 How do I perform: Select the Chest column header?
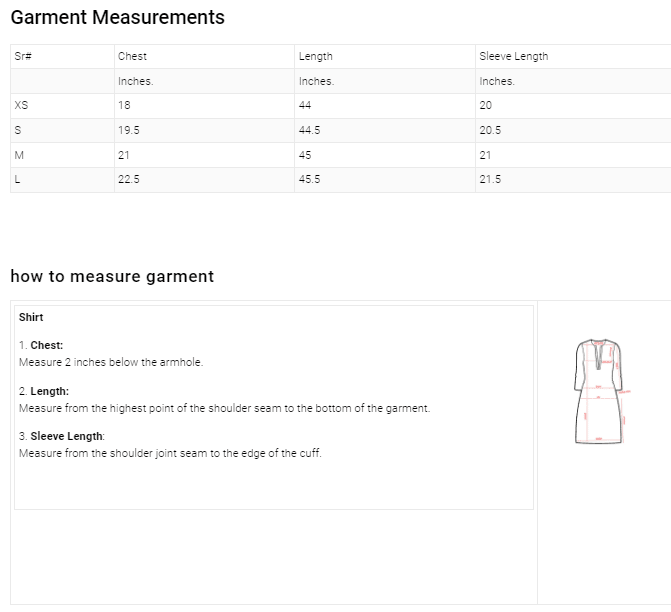tap(132, 57)
